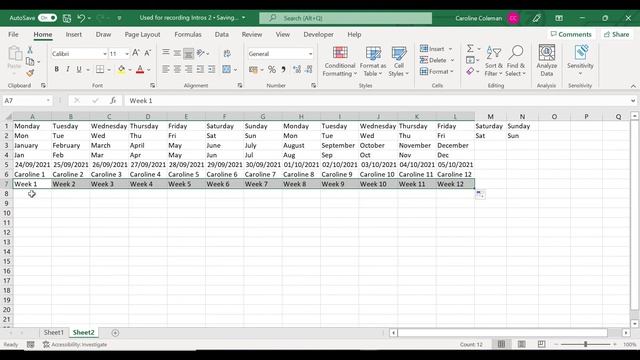Click Decrease Font Size icon
Image resolution: width=640 pixels, height=360 pixels.
pyautogui.click(x=147, y=53)
